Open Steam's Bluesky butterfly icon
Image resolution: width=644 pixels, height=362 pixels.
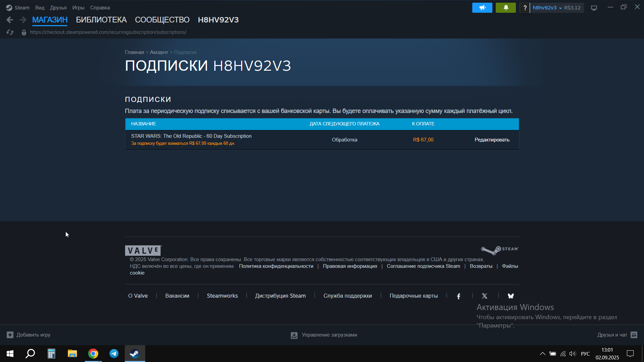[511, 296]
